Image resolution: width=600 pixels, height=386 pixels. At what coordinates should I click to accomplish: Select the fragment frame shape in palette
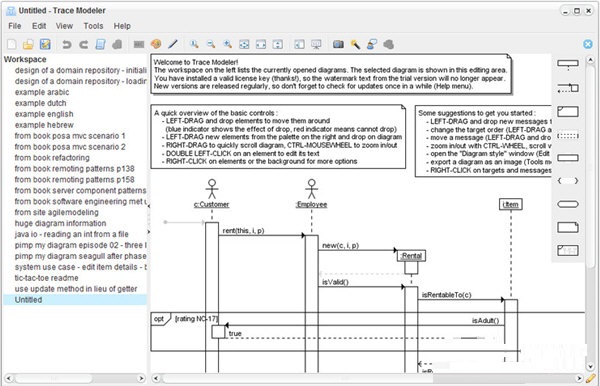click(x=568, y=112)
